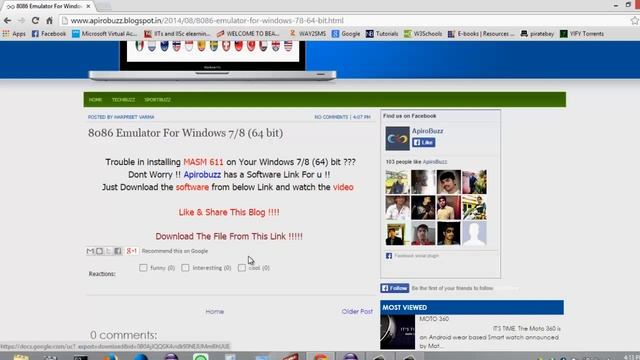Open the WAY2SMS bookmark
Screen dimensions: 640x360
click(308, 34)
